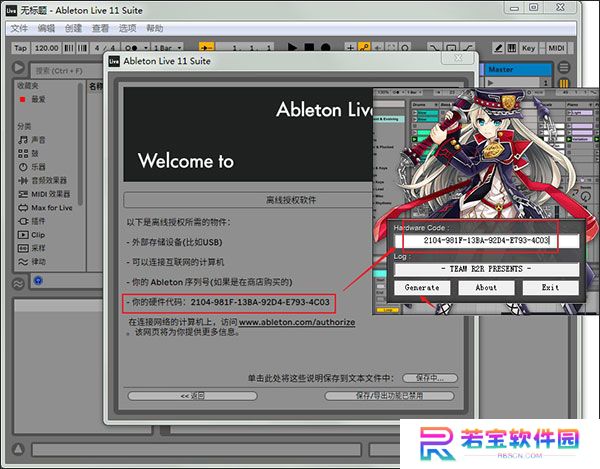Open the 选项 Options menu
600x469 pixels.
pyautogui.click(x=127, y=28)
